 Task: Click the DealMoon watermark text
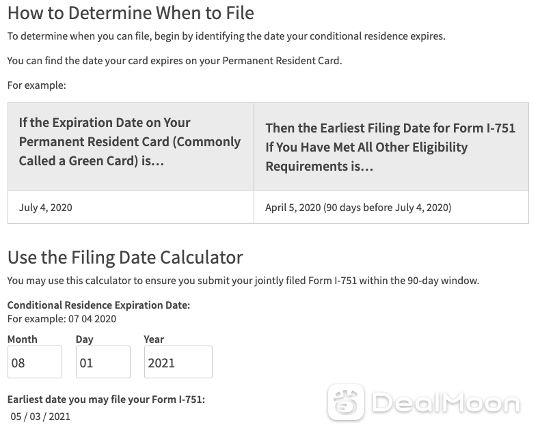point(446,403)
